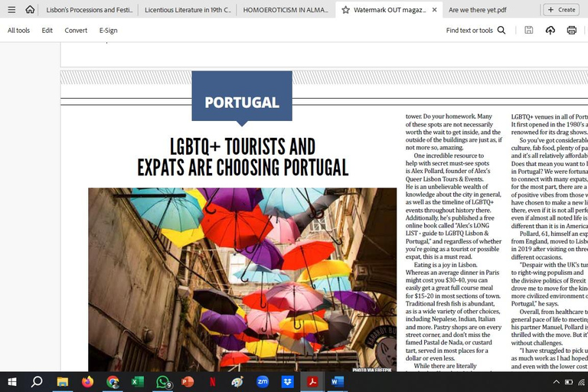Open the Edit menu item
The width and height of the screenshot is (588, 392).
[47, 31]
